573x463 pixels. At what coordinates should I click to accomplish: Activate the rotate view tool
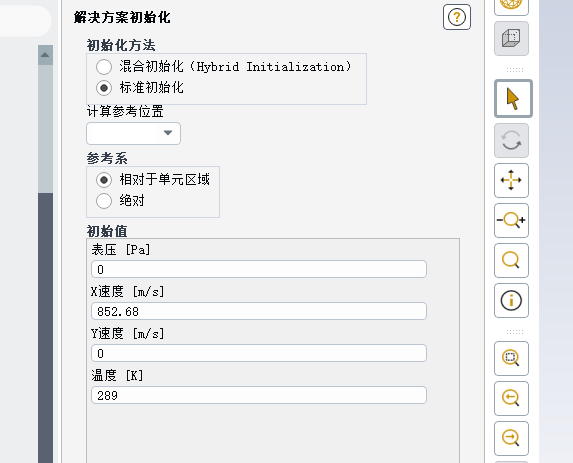point(511,140)
